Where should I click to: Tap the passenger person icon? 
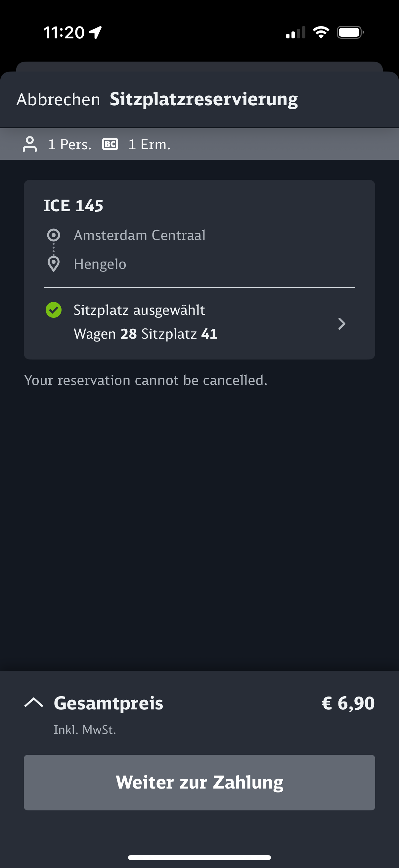point(30,144)
